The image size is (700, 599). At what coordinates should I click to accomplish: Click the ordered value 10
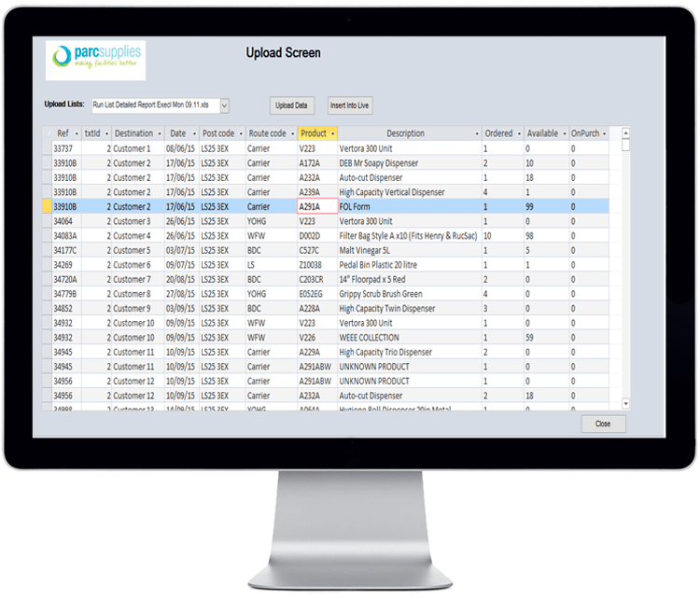coord(503,236)
